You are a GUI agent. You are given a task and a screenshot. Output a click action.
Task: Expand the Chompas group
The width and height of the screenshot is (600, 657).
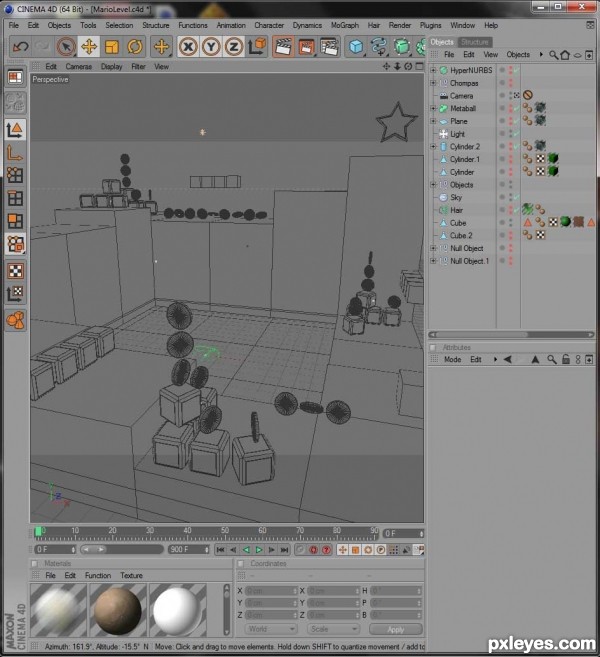click(433, 83)
